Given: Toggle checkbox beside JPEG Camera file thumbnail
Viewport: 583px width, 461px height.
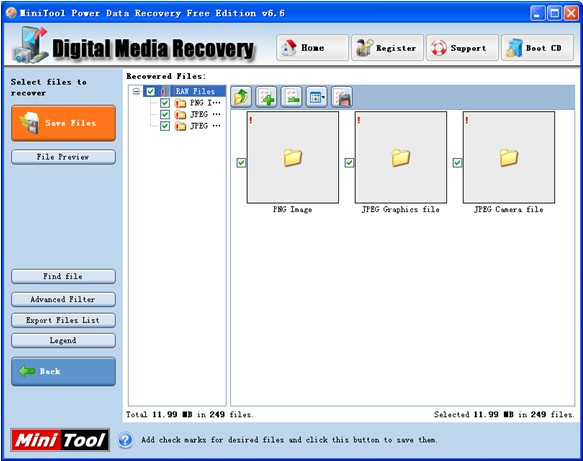Looking at the screenshot, I should (x=457, y=162).
